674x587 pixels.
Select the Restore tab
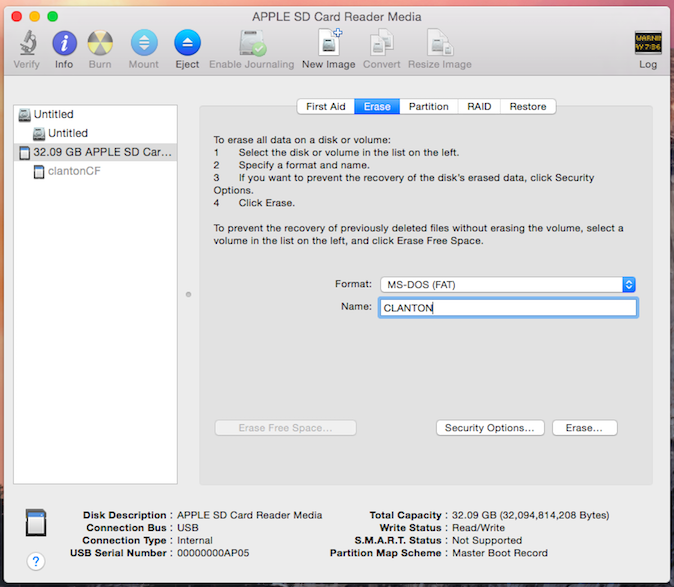(x=527, y=107)
